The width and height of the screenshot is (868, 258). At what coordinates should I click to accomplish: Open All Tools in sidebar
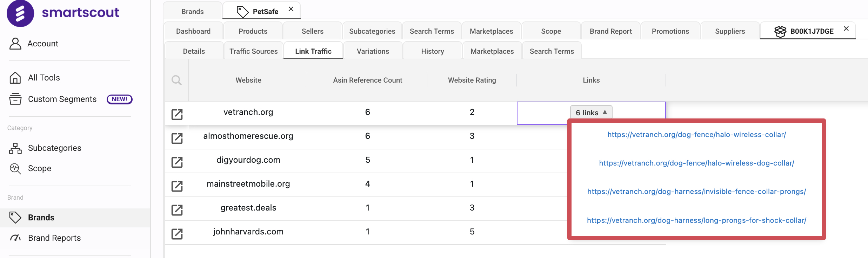point(44,78)
